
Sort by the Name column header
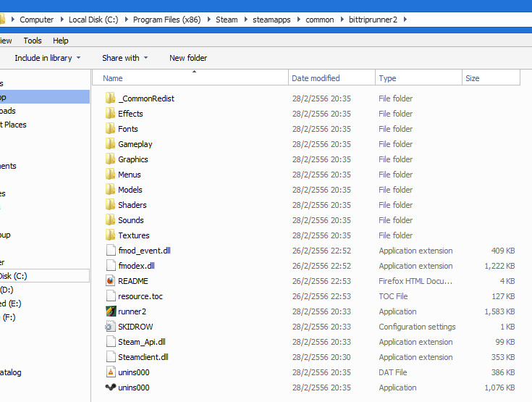190,78
